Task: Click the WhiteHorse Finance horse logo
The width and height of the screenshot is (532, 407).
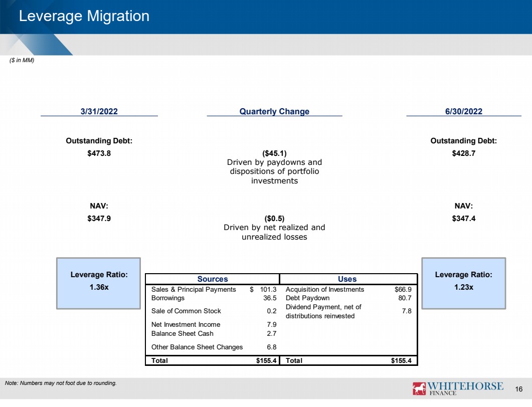Action: (419, 388)
